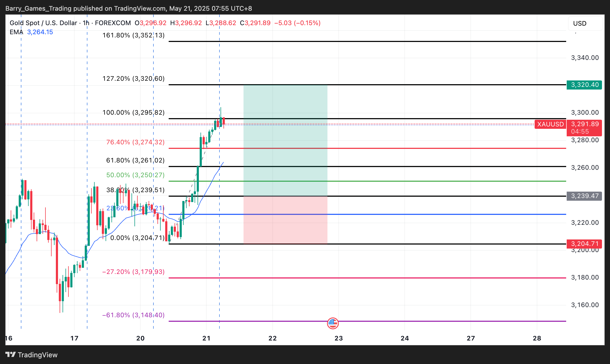Click the 3,204.71 stop price label

click(x=584, y=244)
